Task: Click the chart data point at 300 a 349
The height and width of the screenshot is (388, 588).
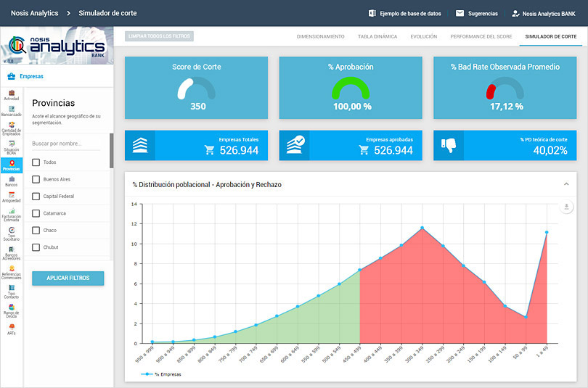Action: pyautogui.click(x=422, y=228)
